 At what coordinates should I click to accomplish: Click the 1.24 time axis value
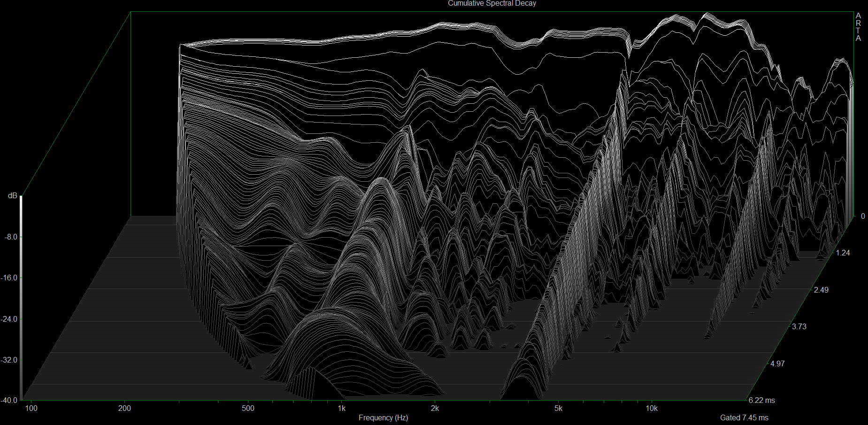pos(843,253)
